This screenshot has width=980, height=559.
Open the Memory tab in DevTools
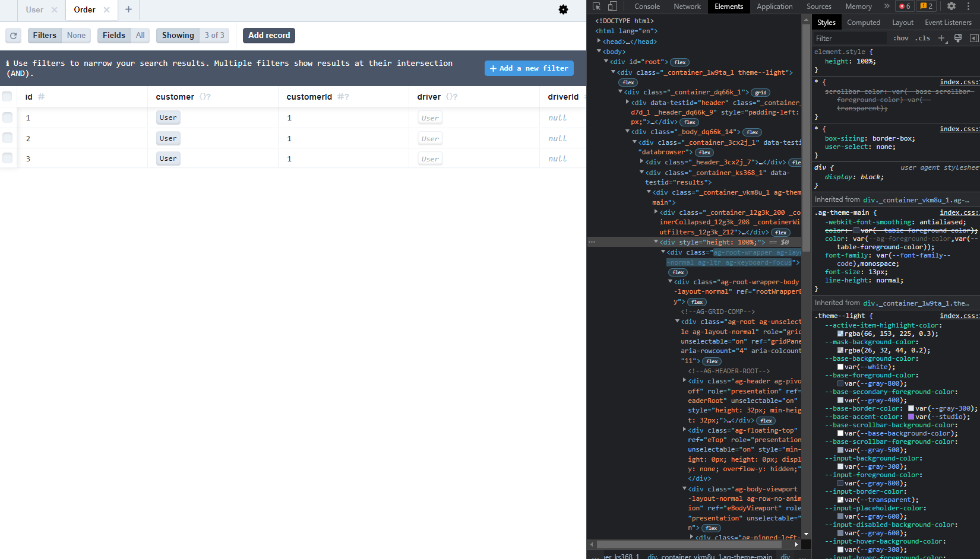858,7
